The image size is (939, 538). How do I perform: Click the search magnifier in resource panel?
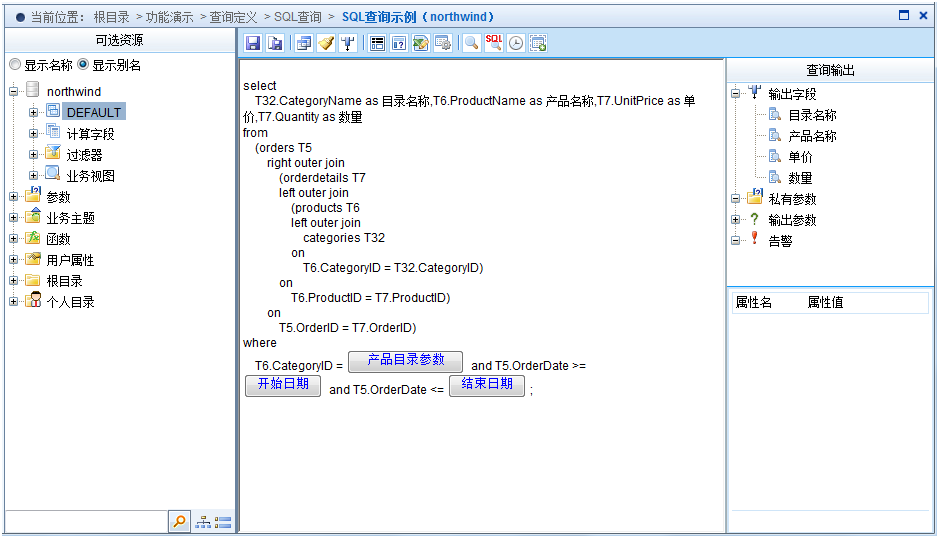(179, 522)
